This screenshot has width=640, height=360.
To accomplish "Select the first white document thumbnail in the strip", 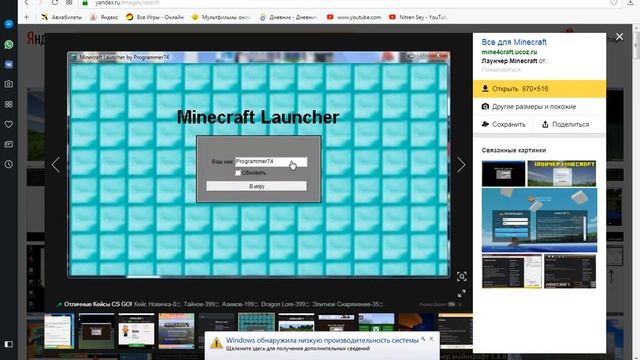I will 59,331.
